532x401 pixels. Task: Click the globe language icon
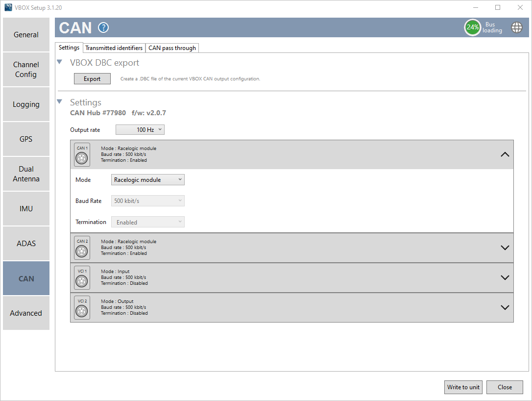click(x=517, y=27)
